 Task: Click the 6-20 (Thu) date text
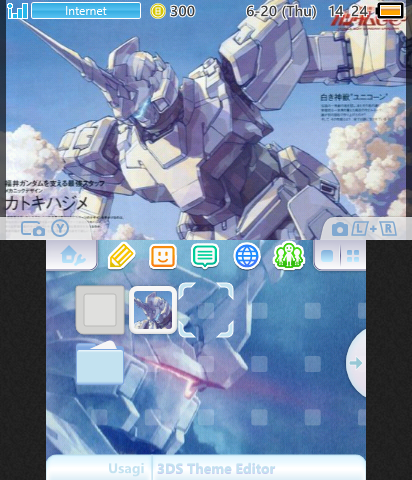pos(281,11)
